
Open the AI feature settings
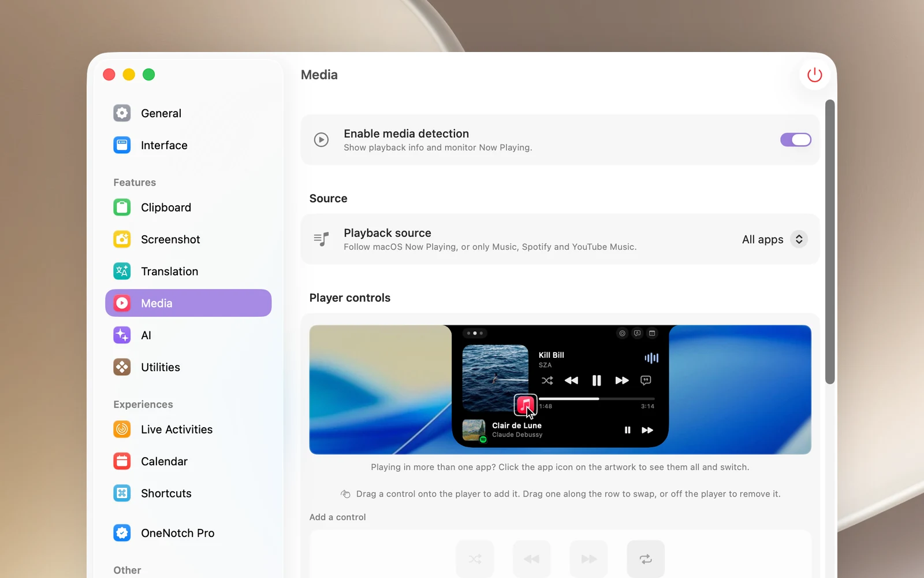[188, 335]
